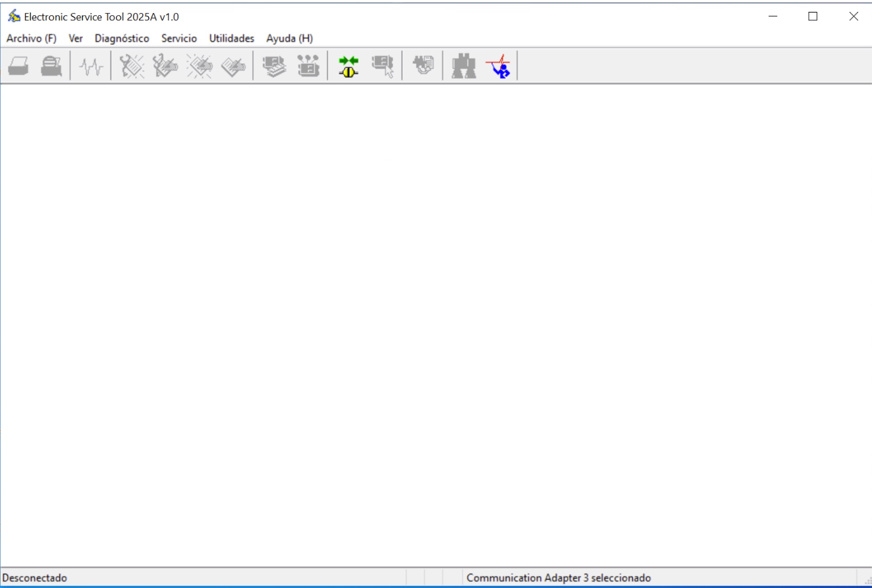The image size is (872, 588).
Task: Open the Utilidades menu
Action: point(232,38)
